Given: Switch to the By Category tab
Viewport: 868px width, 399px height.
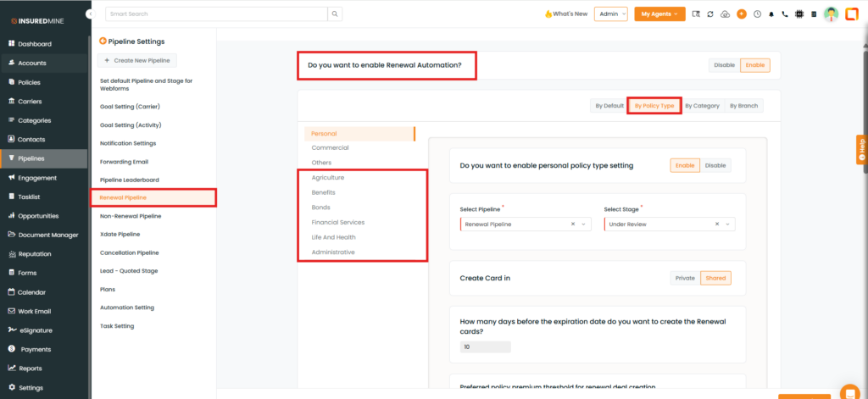Looking at the screenshot, I should tap(702, 106).
